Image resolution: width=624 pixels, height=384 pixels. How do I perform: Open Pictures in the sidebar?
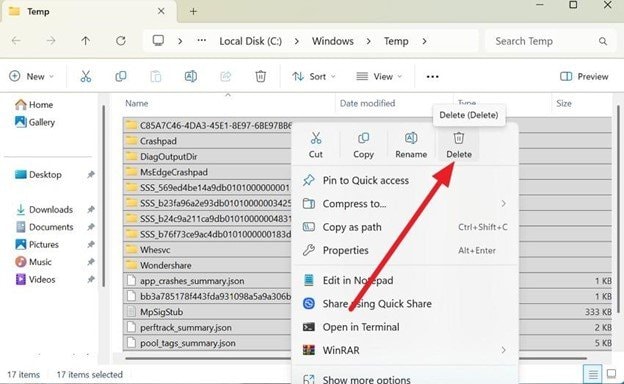[37, 245]
